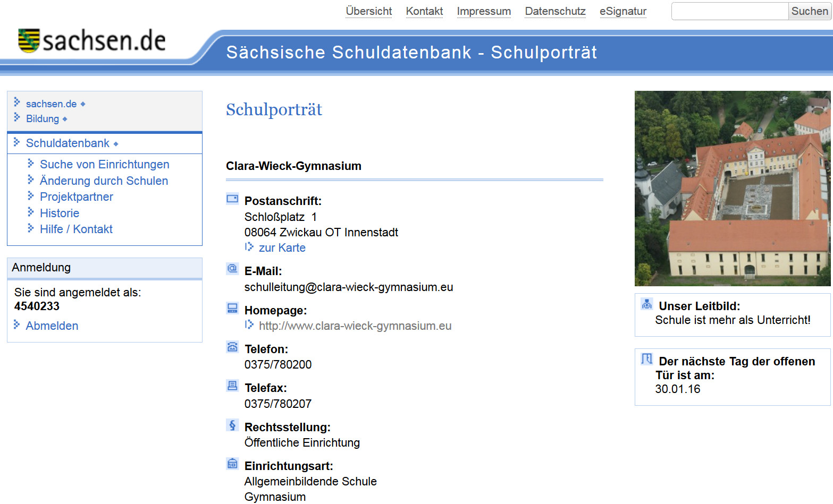Click the Leitbild icon in the right panel
833x504 pixels.
point(646,303)
